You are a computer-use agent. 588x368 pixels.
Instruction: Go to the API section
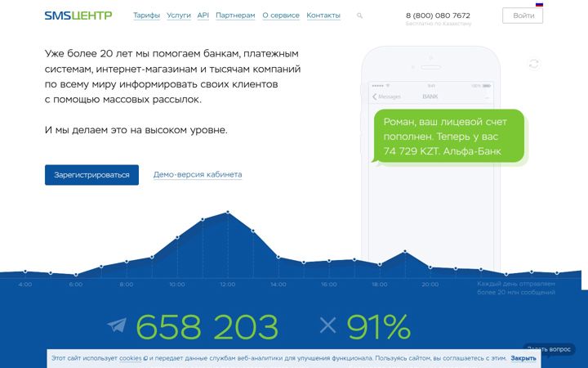203,16
